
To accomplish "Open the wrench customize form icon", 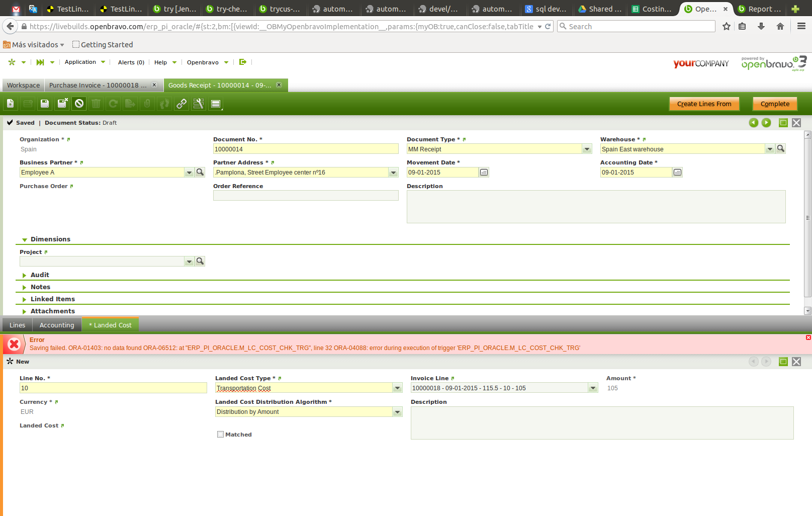I will [x=199, y=104].
